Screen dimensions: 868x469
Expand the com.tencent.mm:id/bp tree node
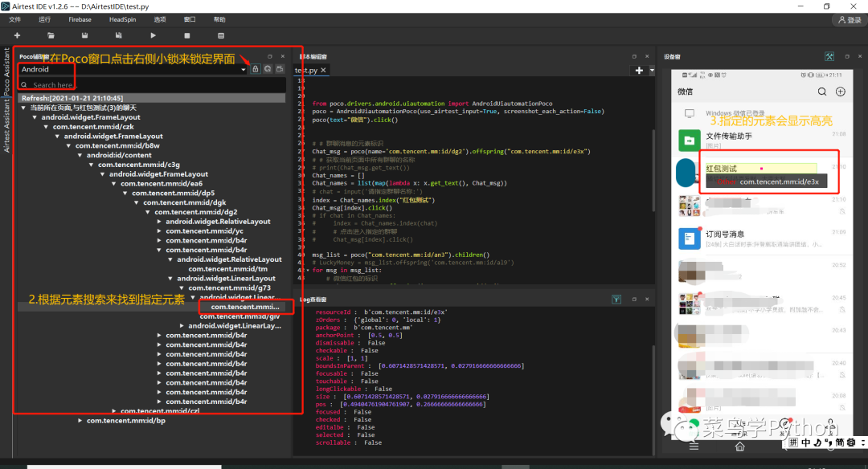pos(80,420)
